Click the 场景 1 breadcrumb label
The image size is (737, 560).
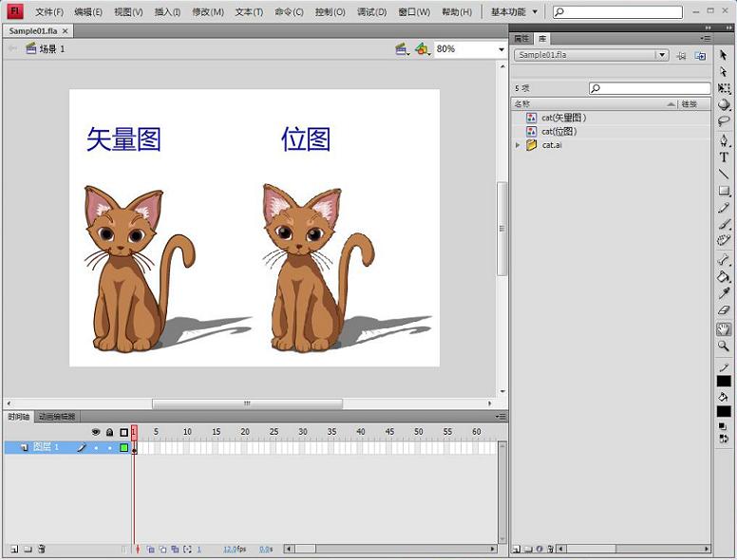(x=51, y=48)
